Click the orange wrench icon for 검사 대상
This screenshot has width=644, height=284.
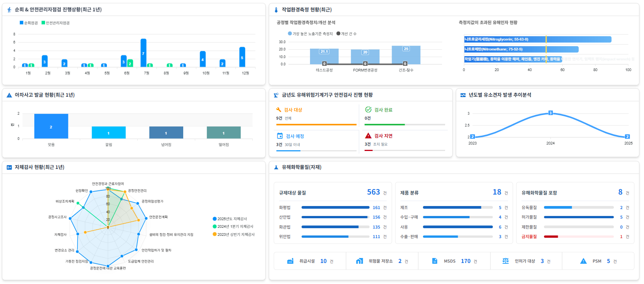coord(279,110)
